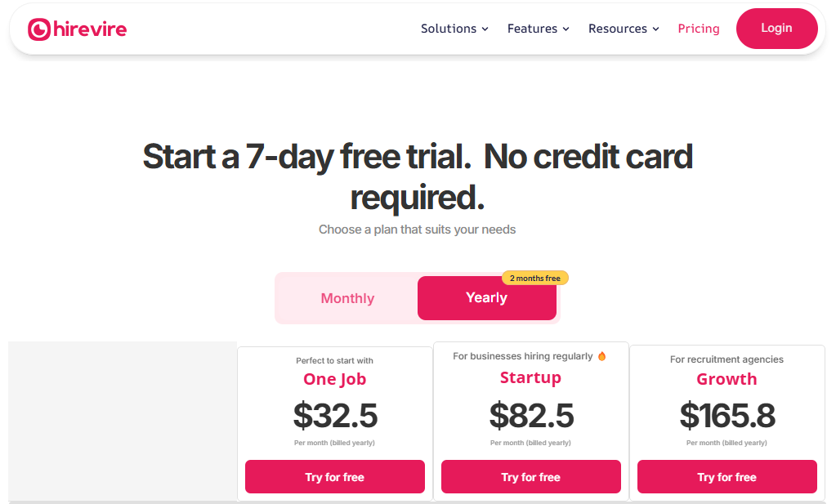This screenshot has height=504, width=836.
Task: Select the Startup plan title
Action: [x=531, y=377]
